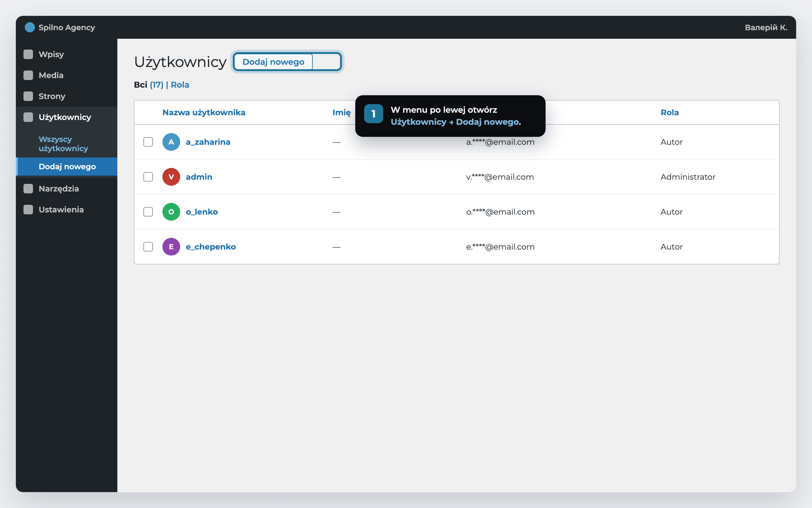Sort by the Imię column header
This screenshot has width=812, height=508.
click(342, 112)
